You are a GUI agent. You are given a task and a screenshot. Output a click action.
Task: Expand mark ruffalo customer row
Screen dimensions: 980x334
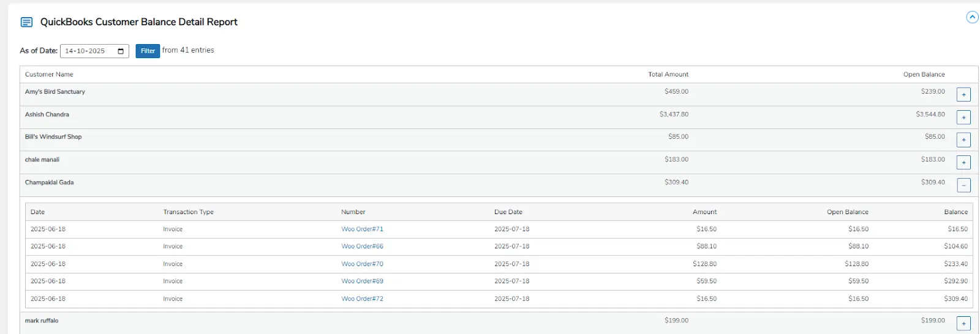point(963,324)
